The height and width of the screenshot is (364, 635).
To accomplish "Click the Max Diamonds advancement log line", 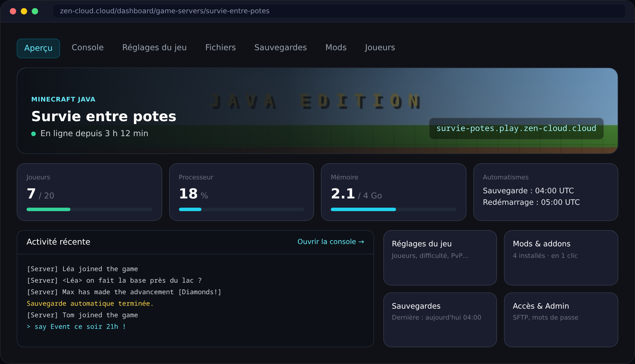I will click(x=124, y=292).
